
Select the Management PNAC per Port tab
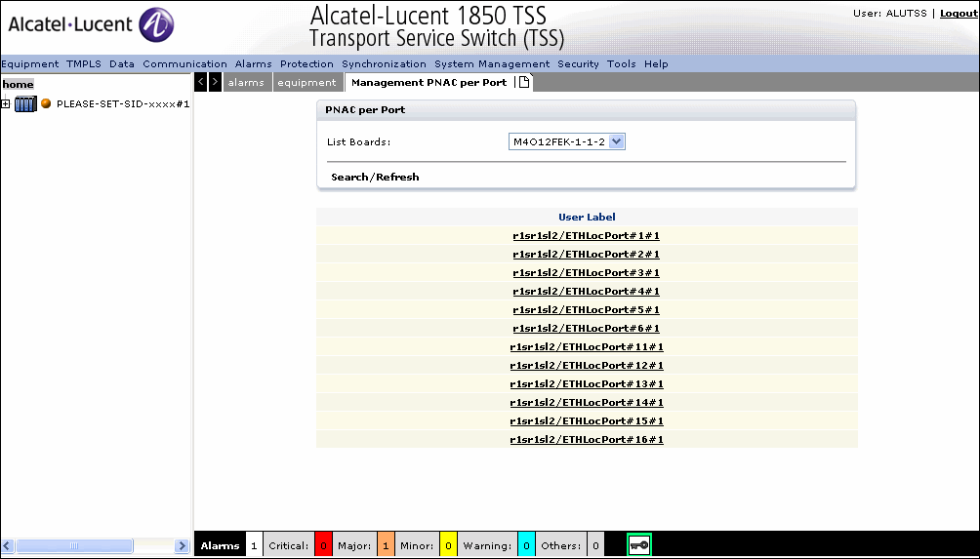[429, 83]
